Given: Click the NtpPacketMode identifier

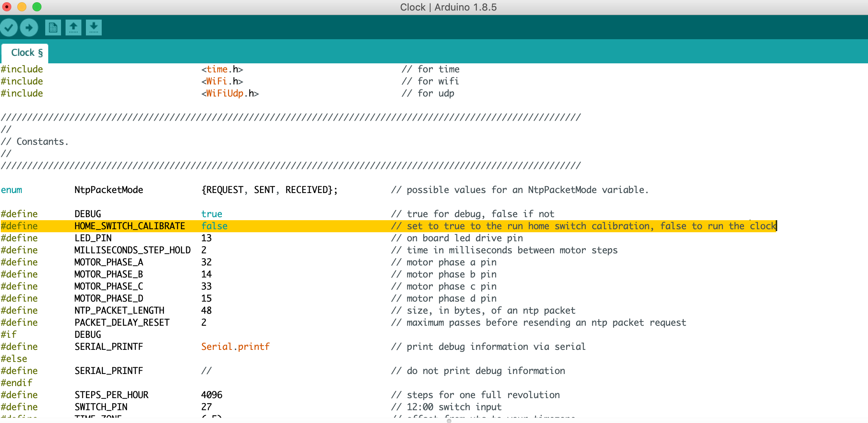Looking at the screenshot, I should 108,190.
